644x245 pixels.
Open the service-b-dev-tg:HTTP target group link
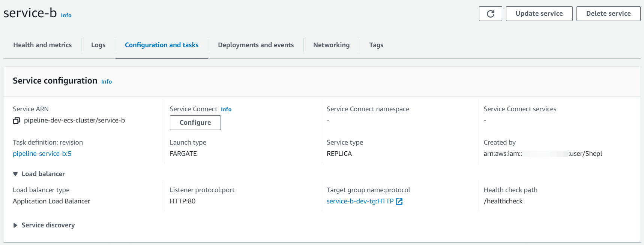click(360, 201)
